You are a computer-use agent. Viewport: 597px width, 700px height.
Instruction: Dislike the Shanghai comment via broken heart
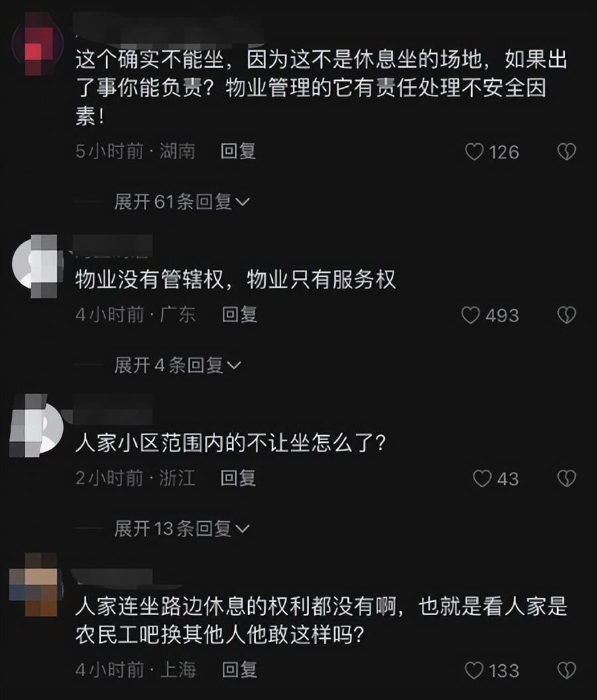point(566,670)
